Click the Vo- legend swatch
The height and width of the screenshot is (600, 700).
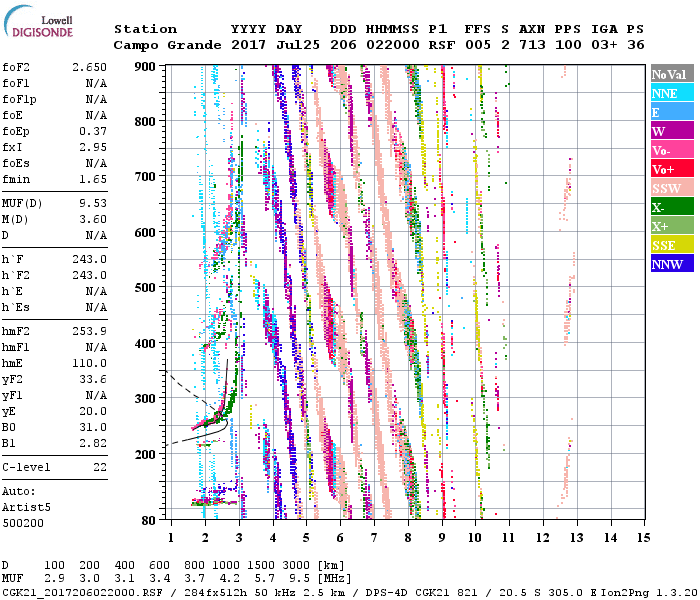coord(670,150)
